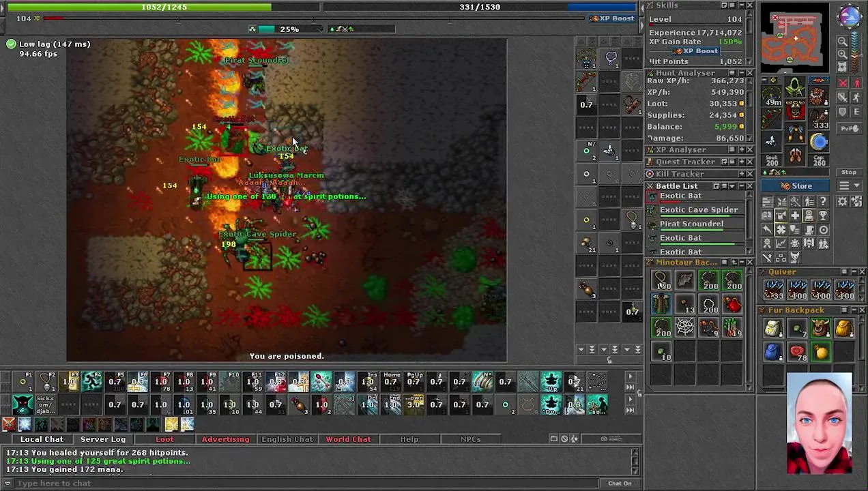Collapse the Hunt Analyser panel
Image resolution: width=868 pixels, height=491 pixels.
tap(741, 73)
